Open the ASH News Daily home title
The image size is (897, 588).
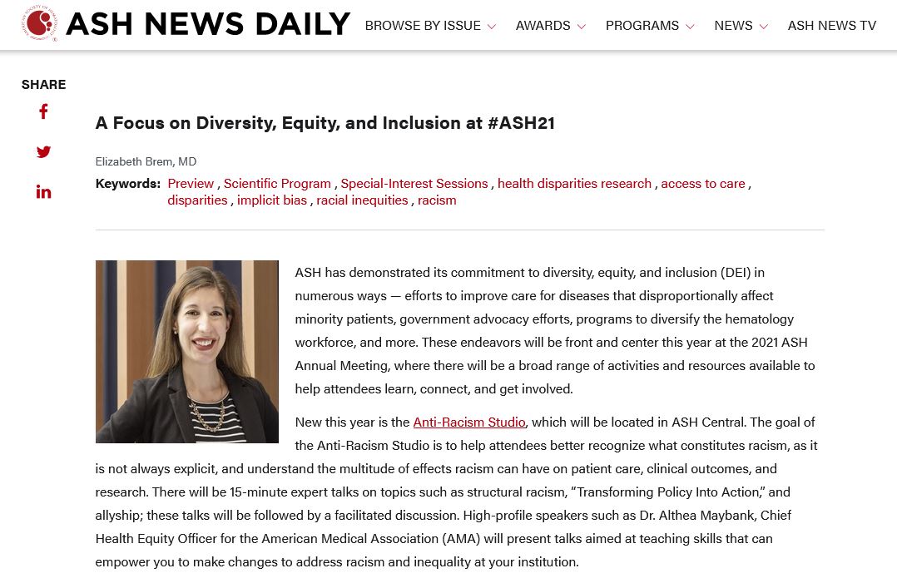(208, 24)
